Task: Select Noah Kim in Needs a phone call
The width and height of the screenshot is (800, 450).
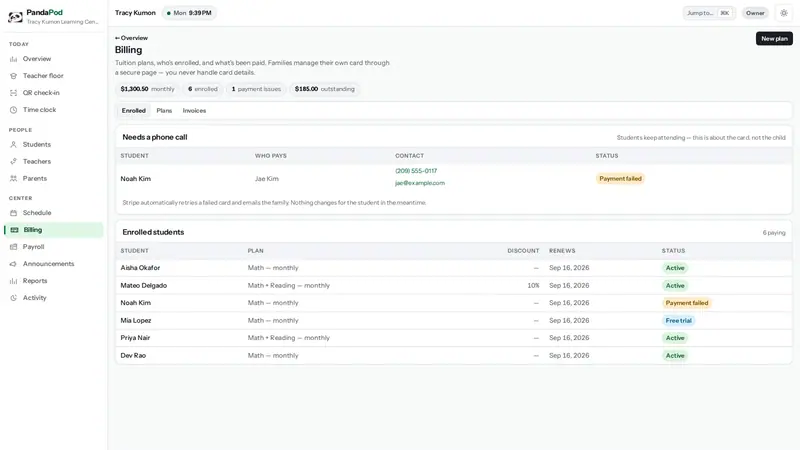Action: pyautogui.click(x=136, y=179)
